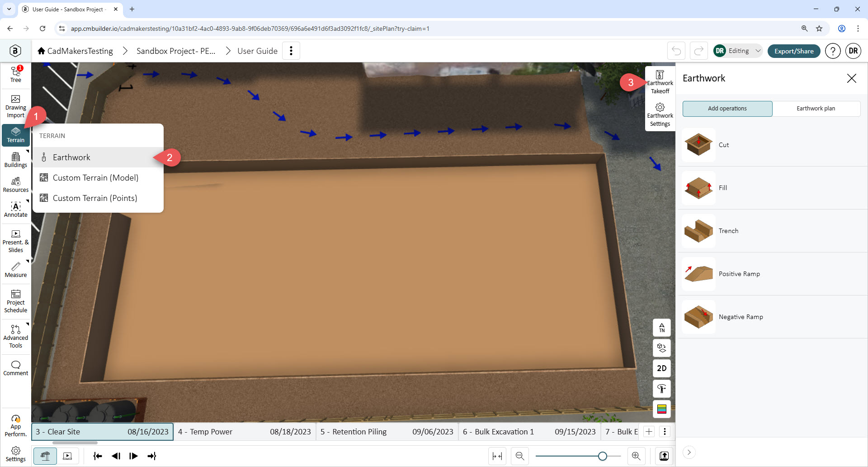This screenshot has width=868, height=467.
Task: Open Present. & Slides
Action: [16, 241]
